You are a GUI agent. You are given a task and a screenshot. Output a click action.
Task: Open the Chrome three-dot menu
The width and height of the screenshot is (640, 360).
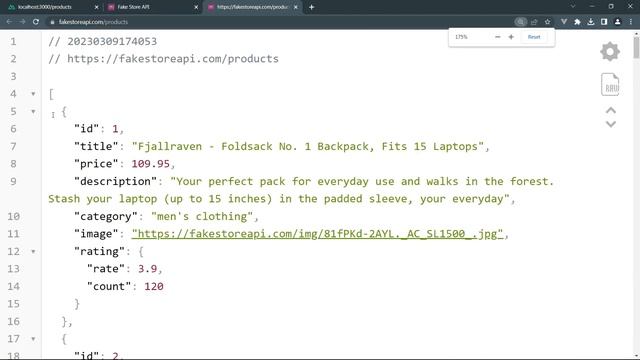631,22
